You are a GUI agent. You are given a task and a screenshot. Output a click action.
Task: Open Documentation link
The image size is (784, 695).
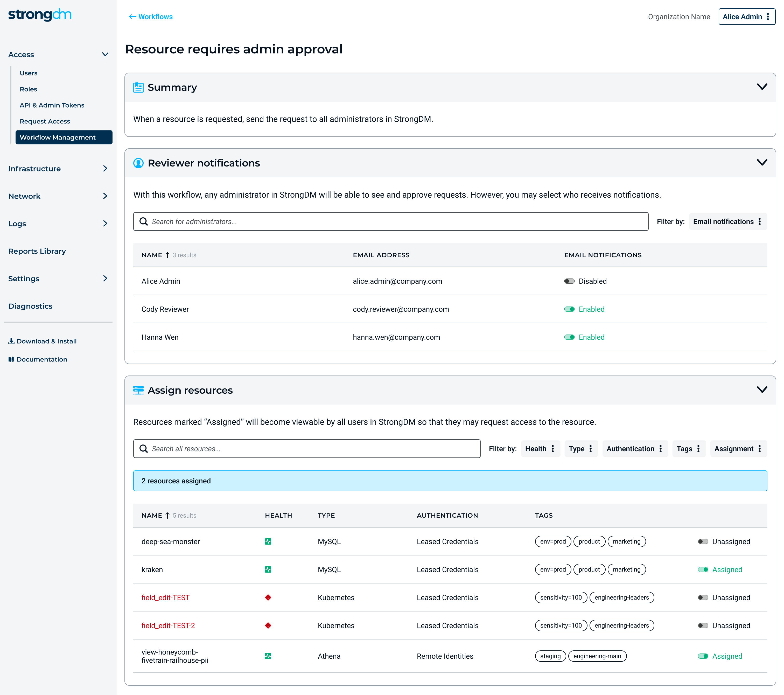[38, 359]
